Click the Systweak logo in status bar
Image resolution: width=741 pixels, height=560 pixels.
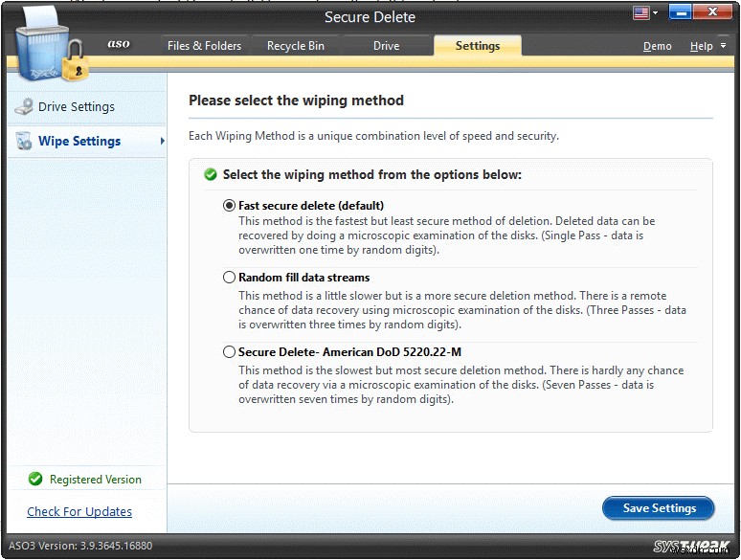(691, 547)
